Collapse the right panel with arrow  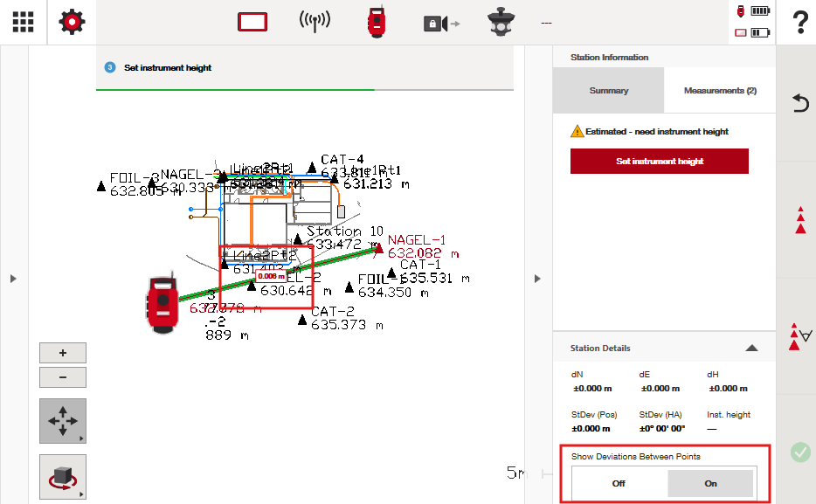click(536, 279)
